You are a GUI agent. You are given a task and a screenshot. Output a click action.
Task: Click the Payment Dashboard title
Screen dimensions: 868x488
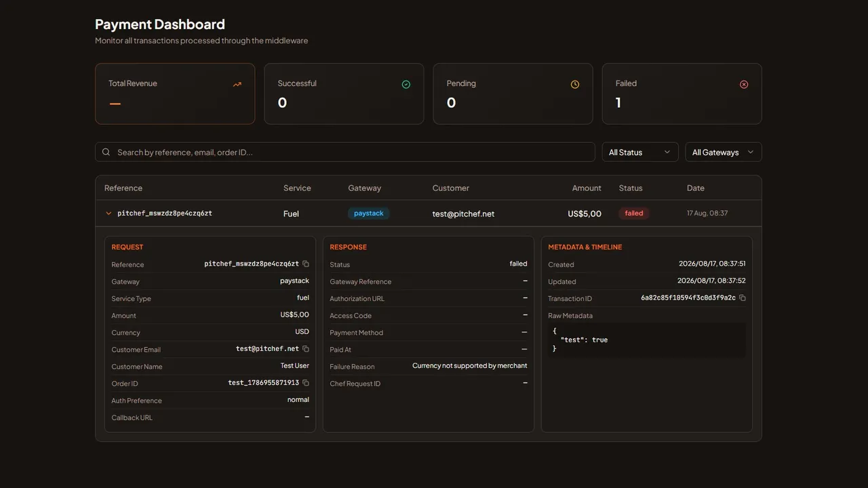(160, 24)
